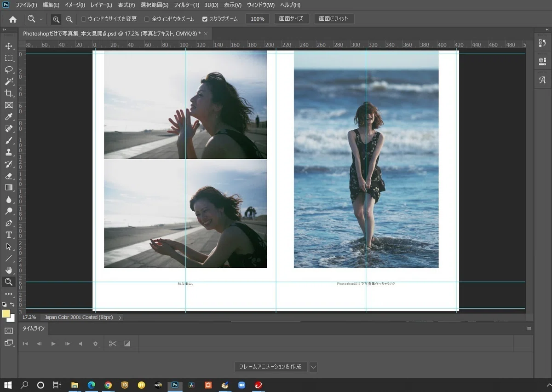
Task: Expand the status bar info arrow
Action: 120,317
